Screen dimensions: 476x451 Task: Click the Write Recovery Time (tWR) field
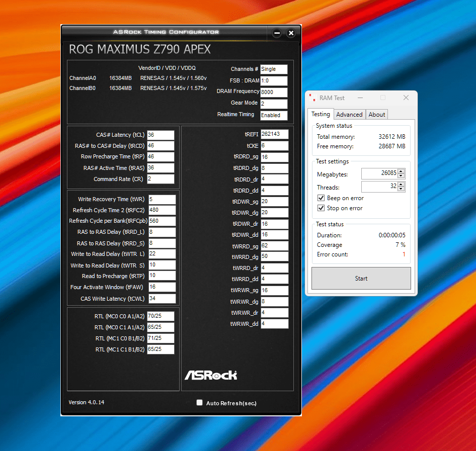pyautogui.click(x=162, y=199)
